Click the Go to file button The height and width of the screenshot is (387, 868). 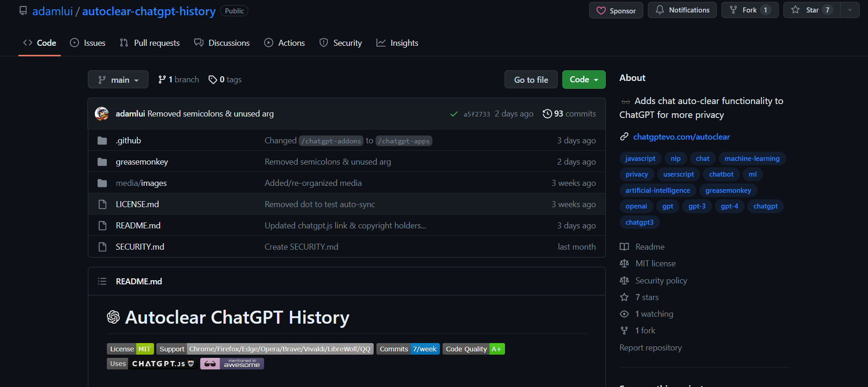click(531, 80)
